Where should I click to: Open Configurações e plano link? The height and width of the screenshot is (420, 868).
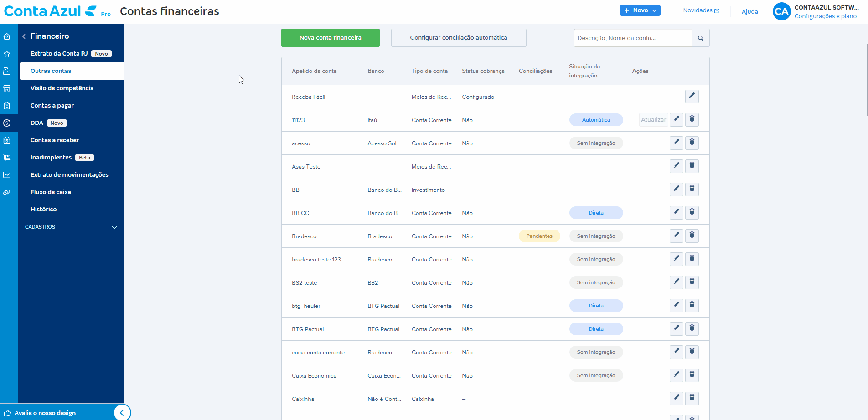pyautogui.click(x=826, y=16)
